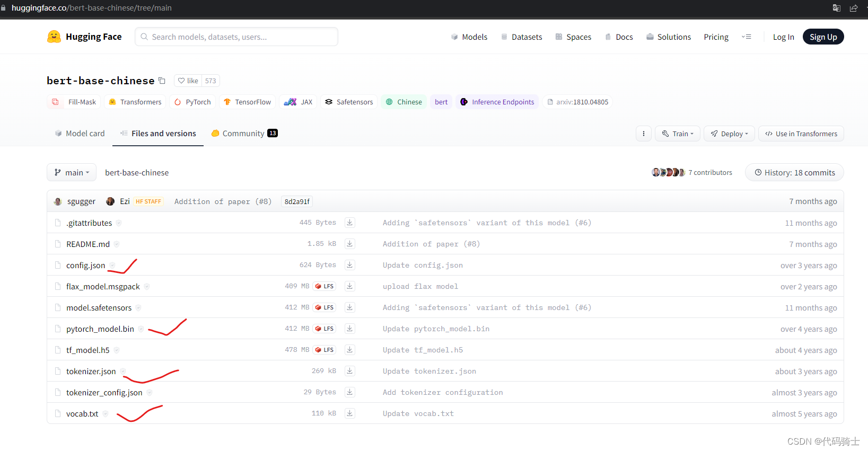Viewport: 868px width, 451px height.
Task: Click the browser address bar URL
Action: (92, 8)
